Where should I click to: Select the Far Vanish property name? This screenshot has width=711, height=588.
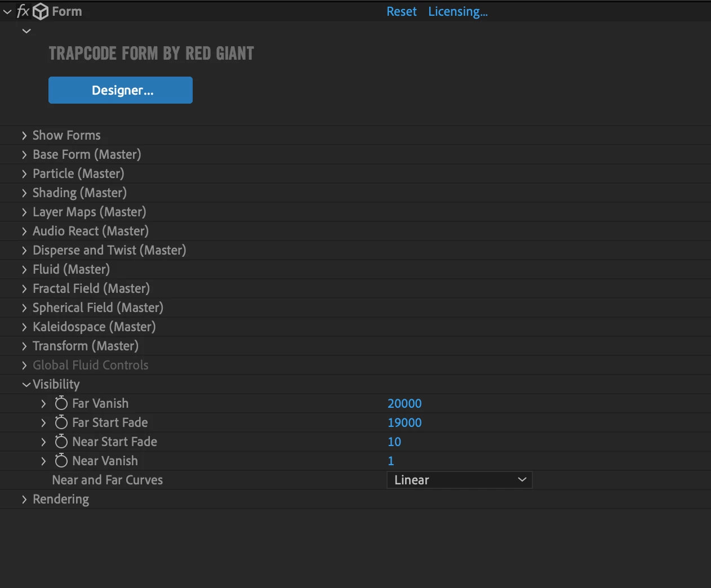tap(100, 404)
